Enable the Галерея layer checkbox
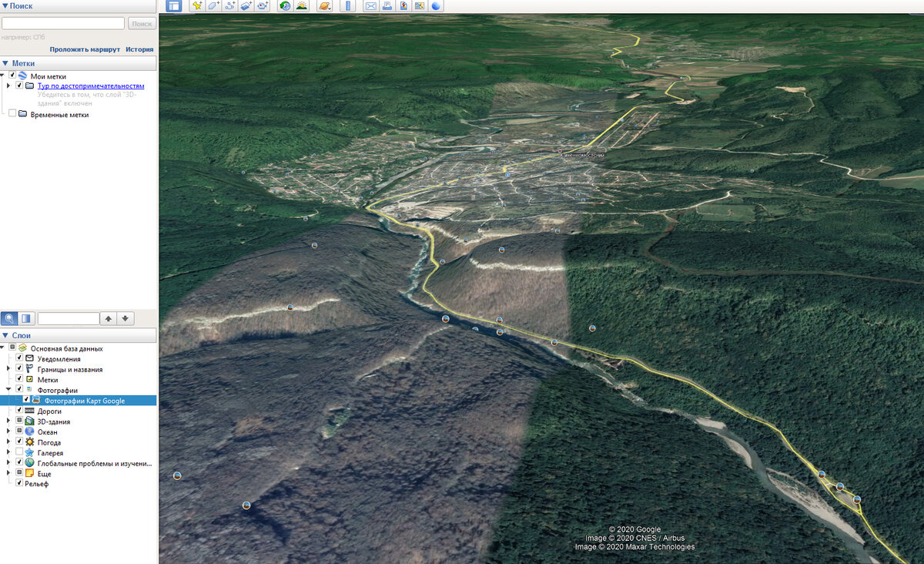The height and width of the screenshot is (564, 924). 19,453
